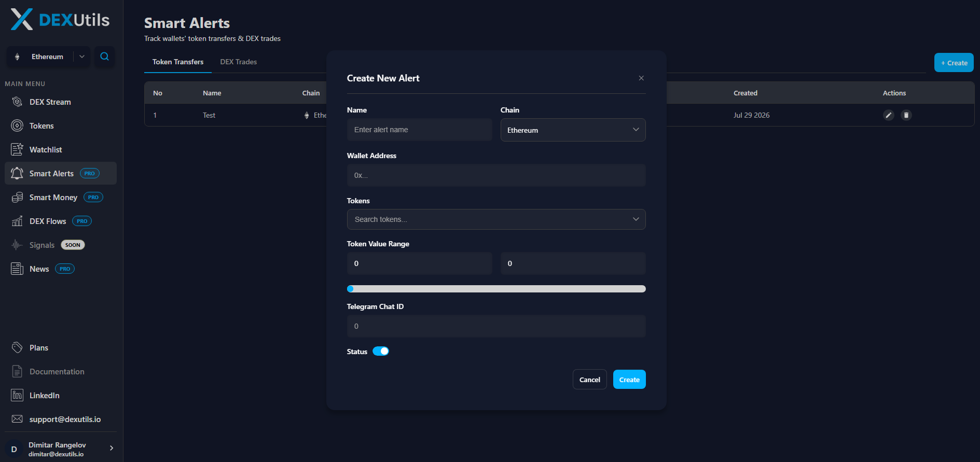Screen dimensions: 980x462
Task: Click Cancel in the dialog
Action: (x=590, y=380)
